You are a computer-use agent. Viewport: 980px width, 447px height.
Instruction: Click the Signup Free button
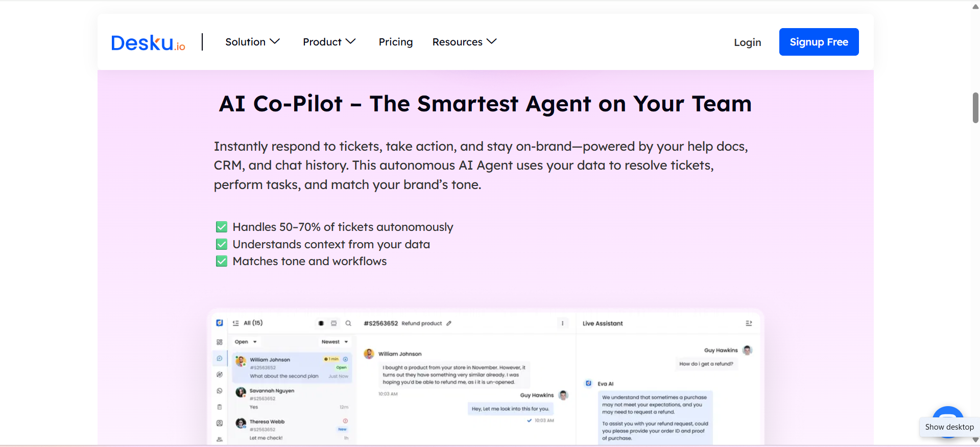click(x=819, y=42)
